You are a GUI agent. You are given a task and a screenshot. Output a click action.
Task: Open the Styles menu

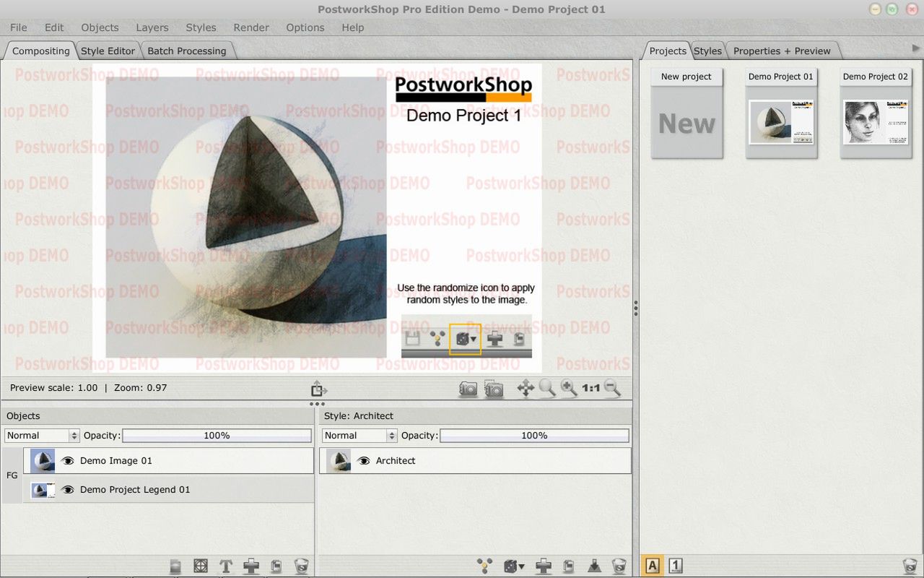[201, 27]
